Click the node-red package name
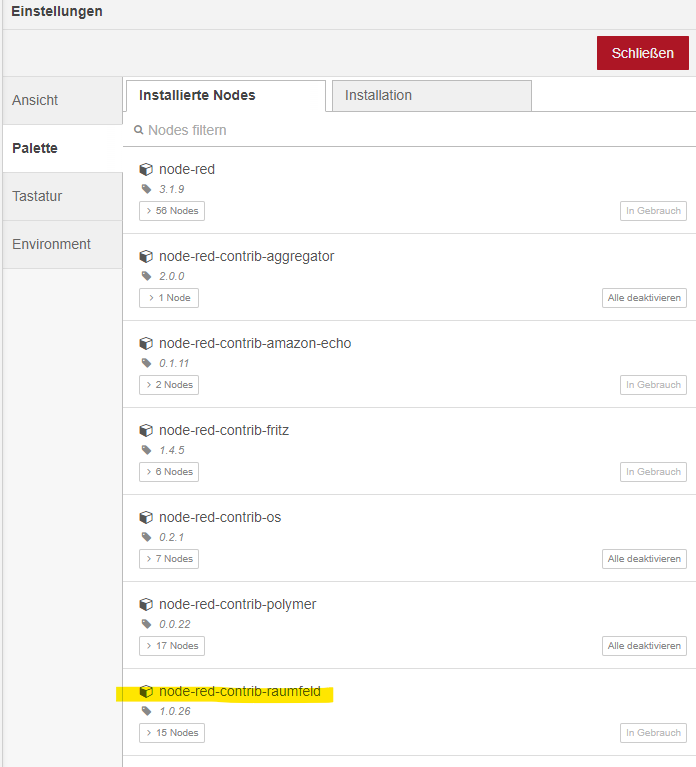Viewport: 696px width, 767px height. click(187, 169)
